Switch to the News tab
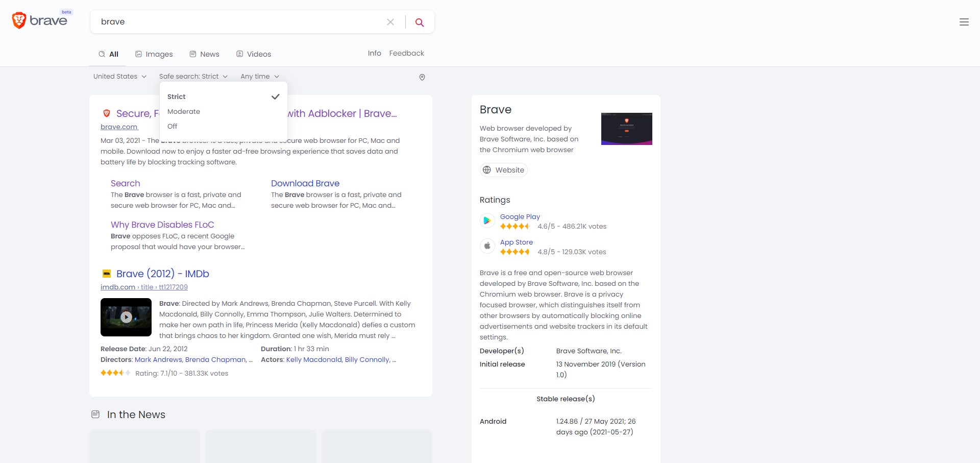This screenshot has height=463, width=980. coord(204,54)
